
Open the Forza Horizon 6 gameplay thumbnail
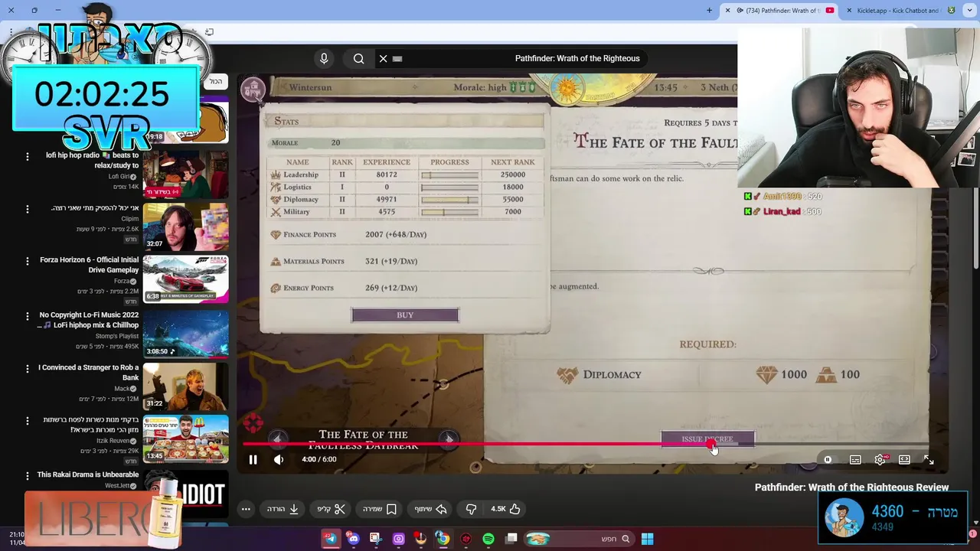point(186,279)
